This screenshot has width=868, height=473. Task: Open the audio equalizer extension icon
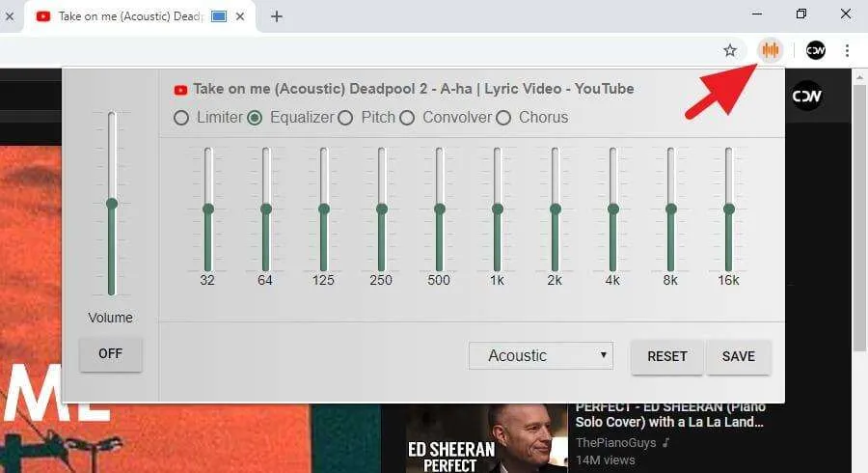(x=770, y=50)
